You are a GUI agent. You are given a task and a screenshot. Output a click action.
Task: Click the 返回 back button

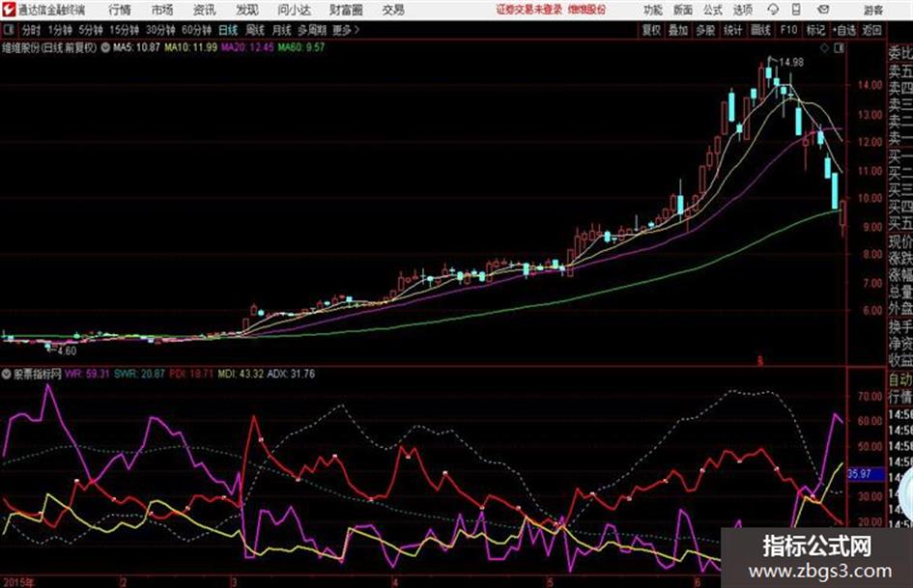click(872, 30)
